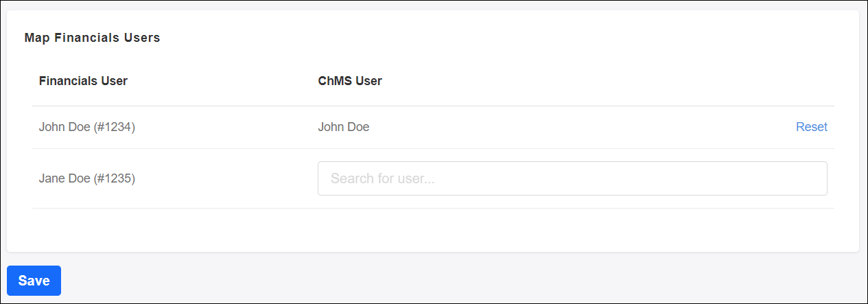Click the #1235 financials user name
The width and height of the screenshot is (868, 304).
pos(87,178)
